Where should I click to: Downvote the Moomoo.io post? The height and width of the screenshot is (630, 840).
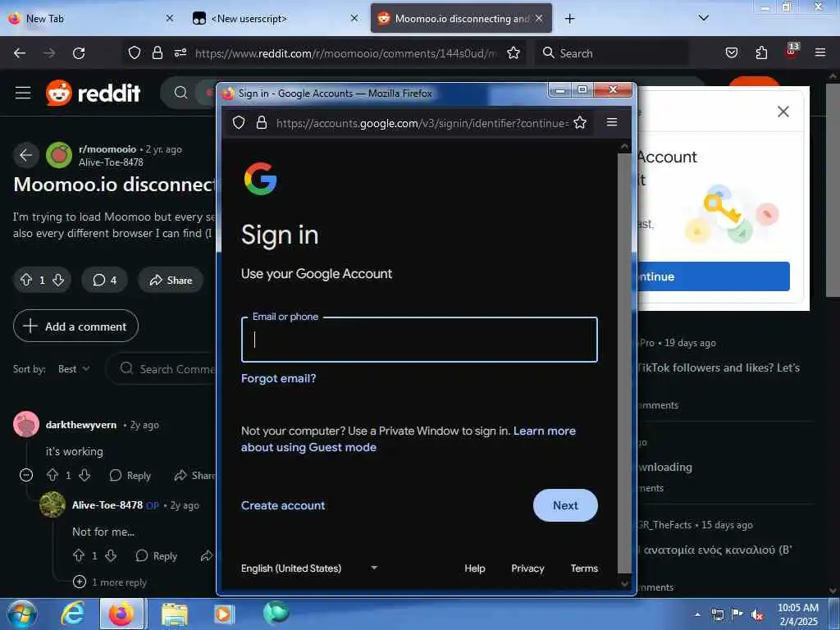58,280
